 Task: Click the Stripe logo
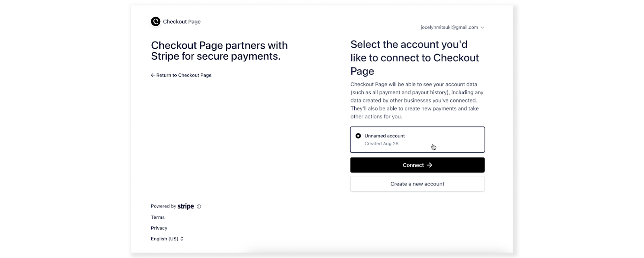[x=186, y=206]
